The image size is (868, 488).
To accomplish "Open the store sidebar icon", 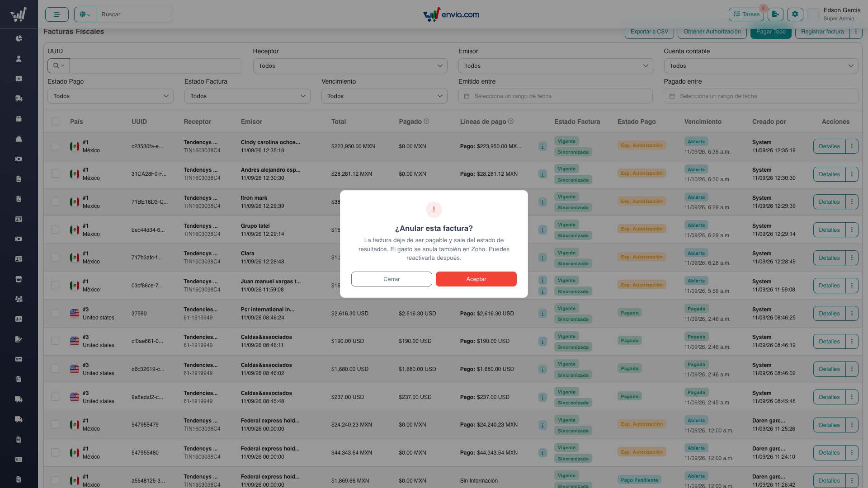I will tap(19, 279).
